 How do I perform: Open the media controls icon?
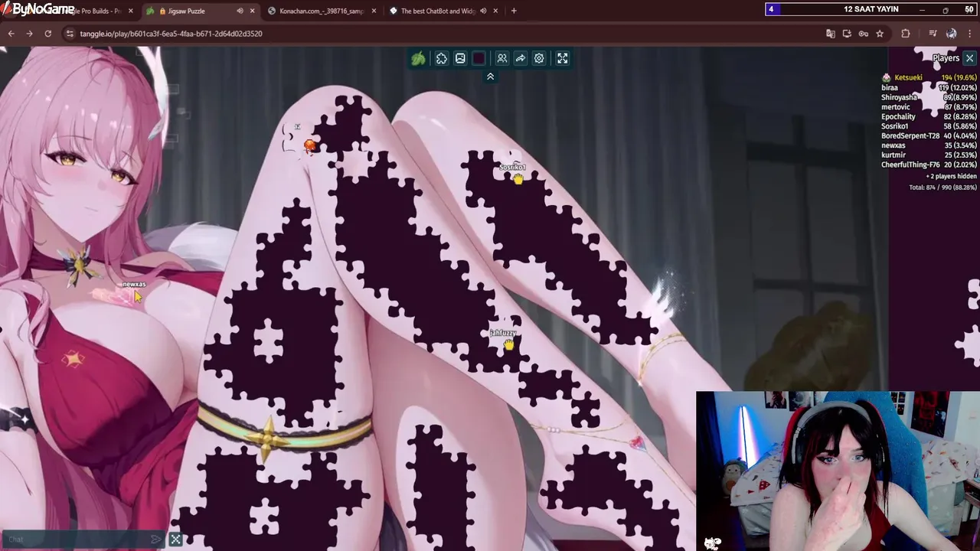pyautogui.click(x=933, y=34)
